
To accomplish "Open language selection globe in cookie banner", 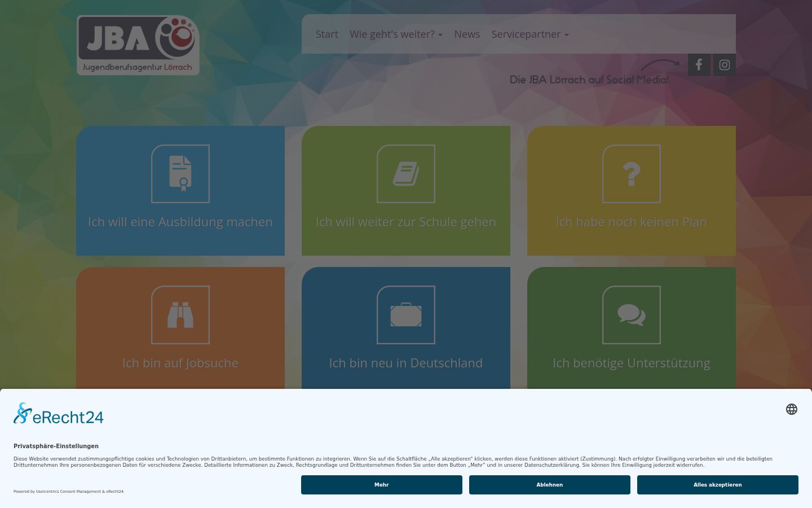I will pyautogui.click(x=792, y=409).
